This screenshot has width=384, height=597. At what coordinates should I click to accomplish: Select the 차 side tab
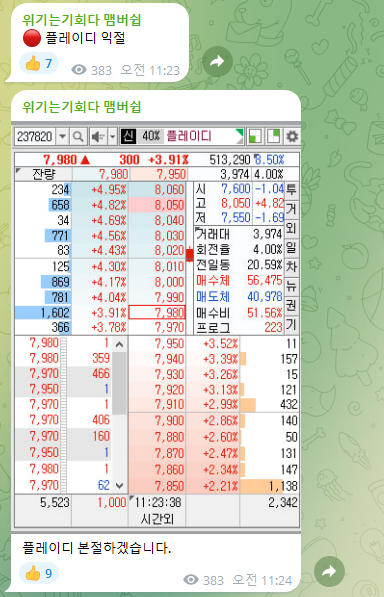click(x=292, y=267)
